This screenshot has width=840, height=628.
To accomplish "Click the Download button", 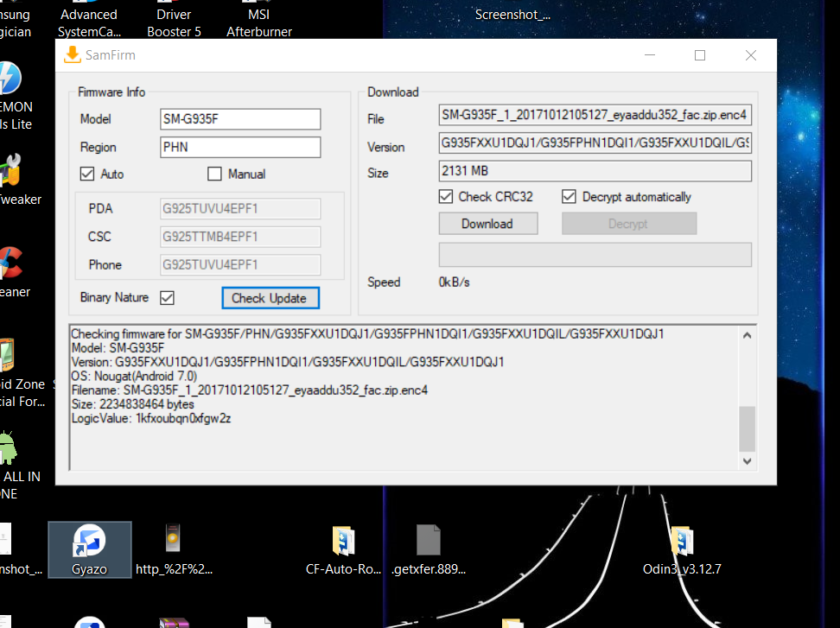I will click(488, 223).
